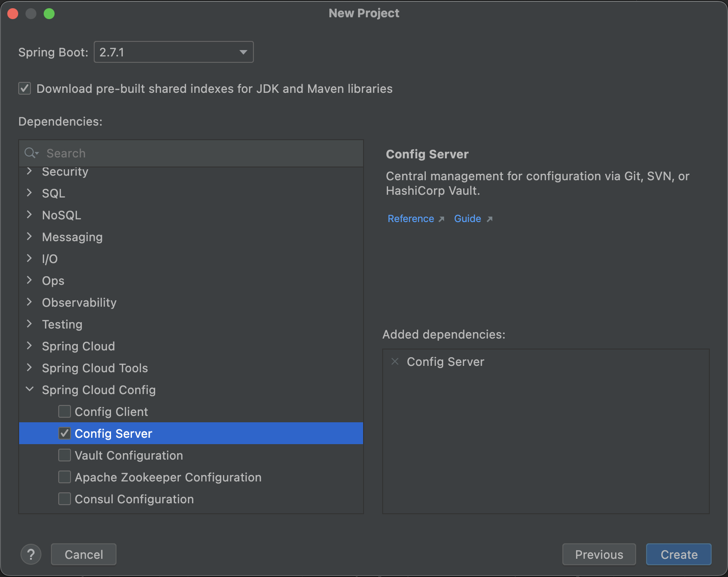
Task: Expand the SQL category
Action: 30,193
